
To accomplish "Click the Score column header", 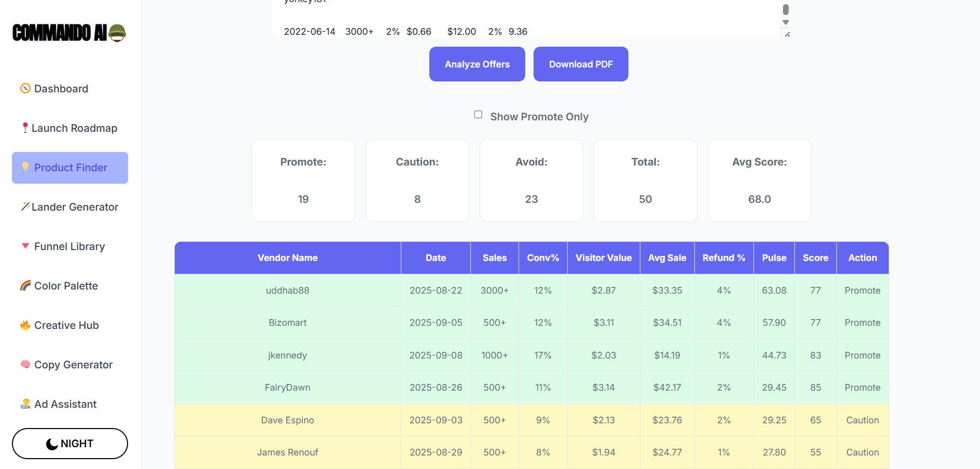I will pyautogui.click(x=815, y=258).
